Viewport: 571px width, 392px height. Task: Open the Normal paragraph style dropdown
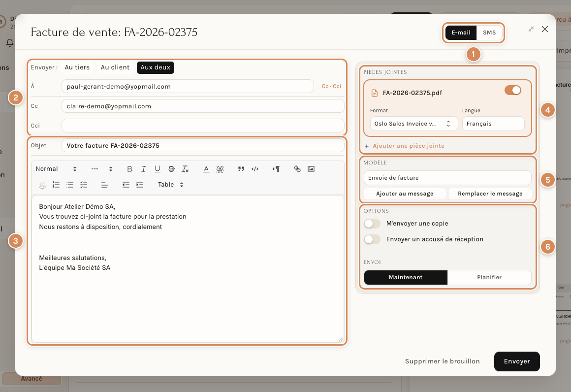[x=56, y=169]
